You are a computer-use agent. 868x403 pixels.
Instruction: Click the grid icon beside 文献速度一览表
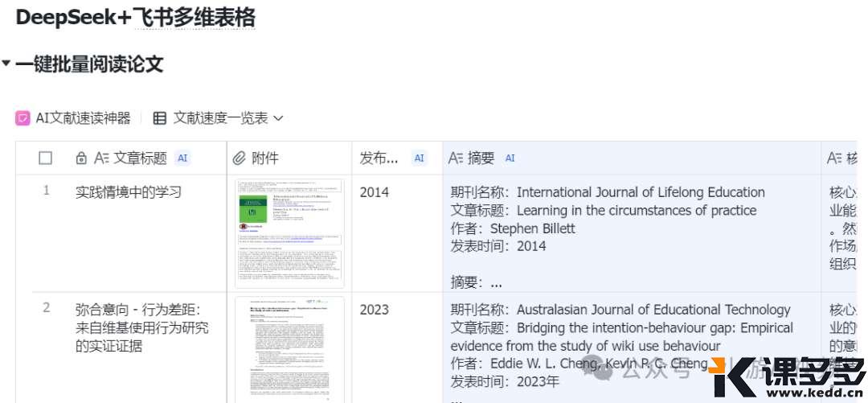[159, 118]
